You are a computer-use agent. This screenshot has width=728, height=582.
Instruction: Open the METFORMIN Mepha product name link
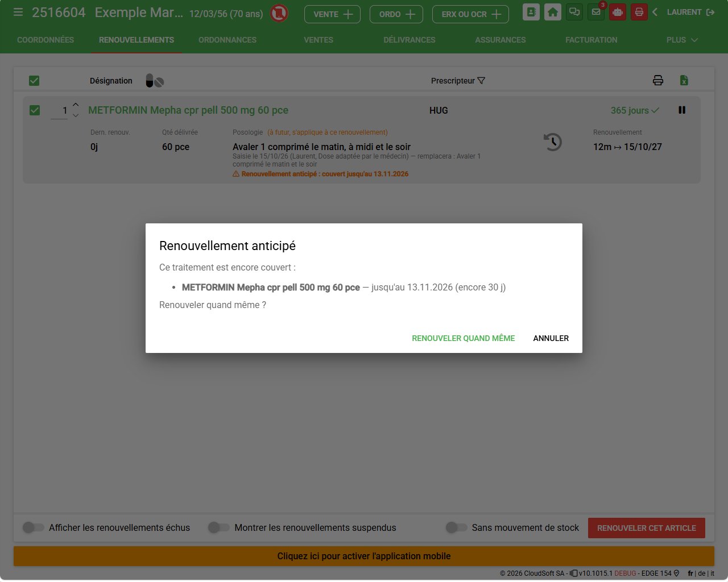coord(188,110)
